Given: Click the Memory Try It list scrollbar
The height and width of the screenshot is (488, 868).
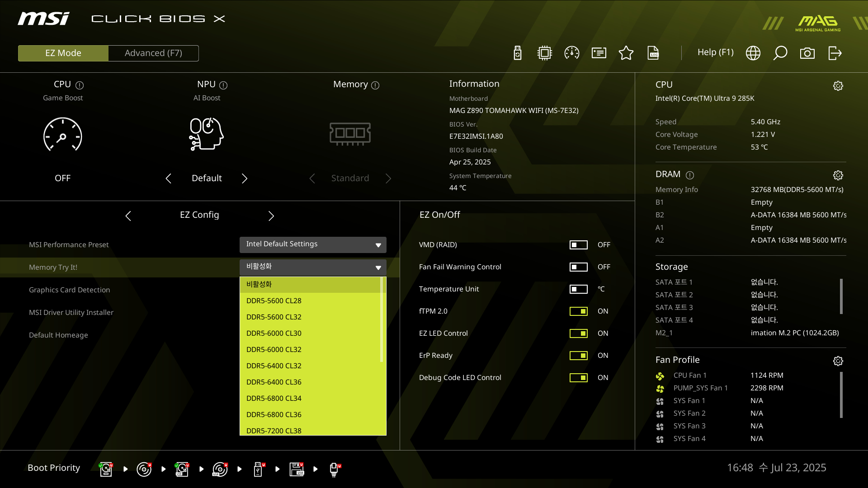Looking at the screenshot, I should [382, 319].
